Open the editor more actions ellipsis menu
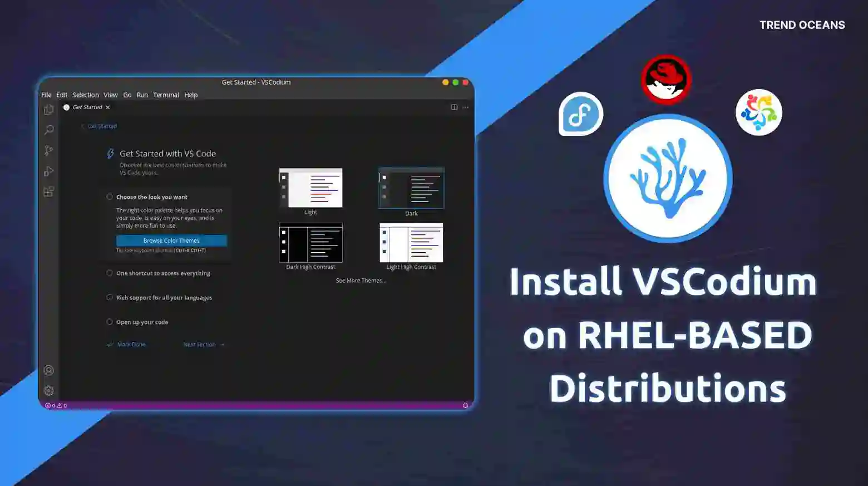868x486 pixels. (465, 107)
